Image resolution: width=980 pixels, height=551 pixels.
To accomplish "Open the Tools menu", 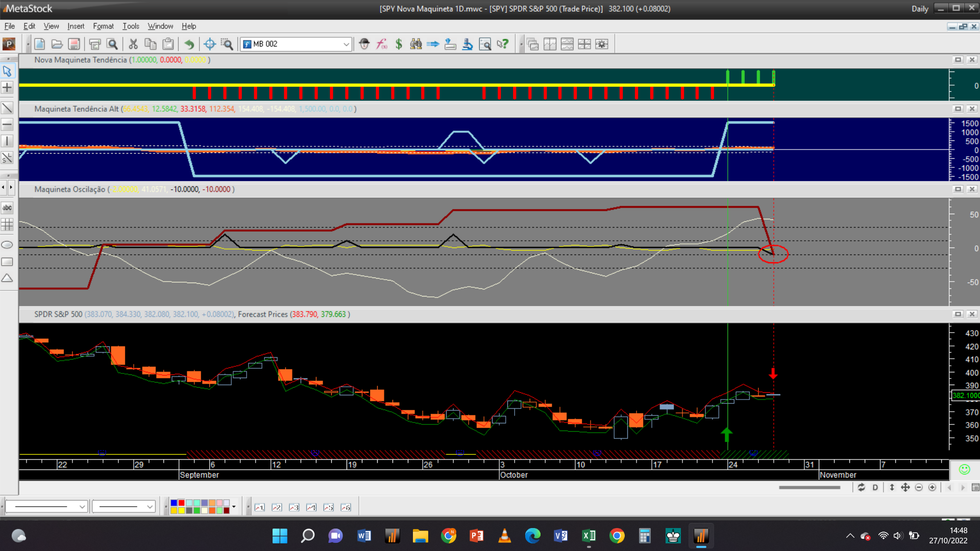I will click(x=131, y=26).
